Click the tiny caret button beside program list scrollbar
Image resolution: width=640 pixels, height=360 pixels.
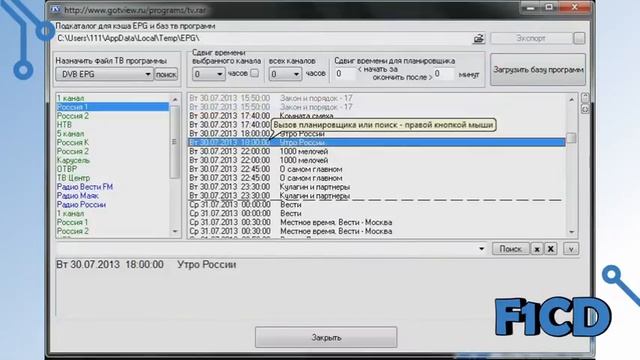point(584,98)
